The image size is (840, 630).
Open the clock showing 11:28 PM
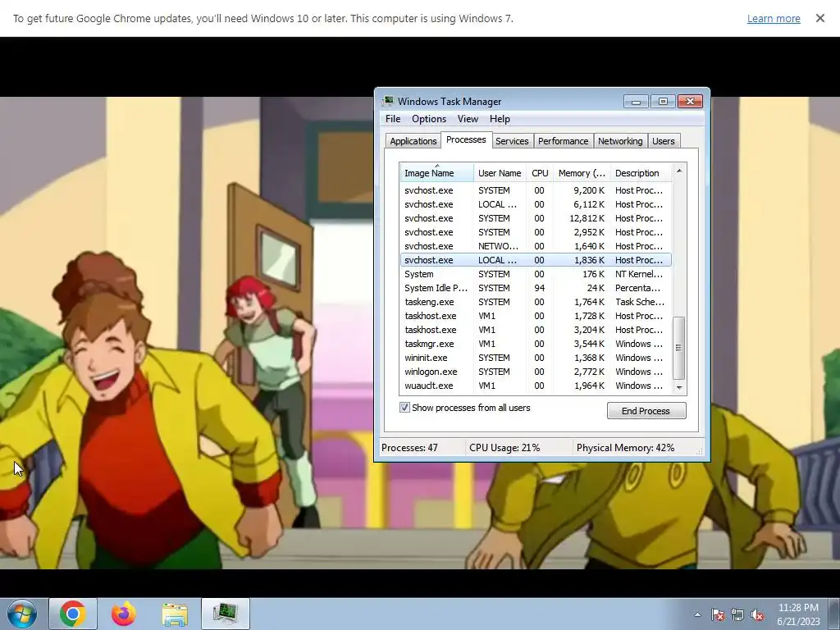pyautogui.click(x=798, y=614)
